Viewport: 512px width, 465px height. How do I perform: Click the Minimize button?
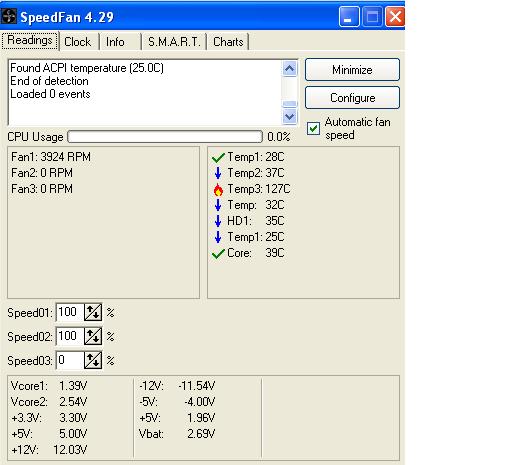352,70
